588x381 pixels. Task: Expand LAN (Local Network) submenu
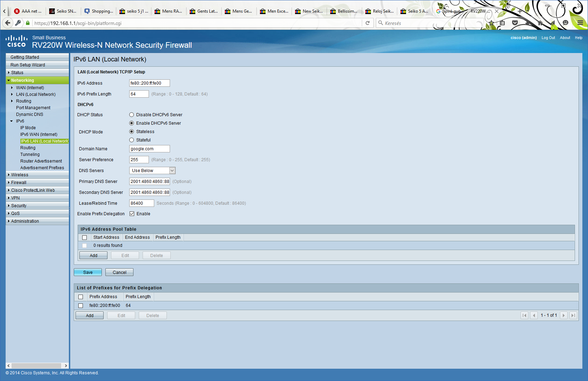coord(12,94)
